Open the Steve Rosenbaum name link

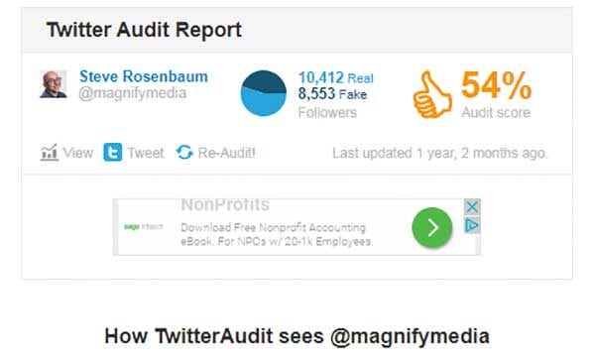coord(144,76)
